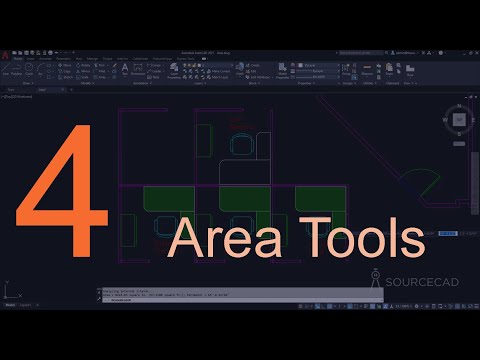Activate the Trim command
The image size is (480, 360).
pos(100,65)
